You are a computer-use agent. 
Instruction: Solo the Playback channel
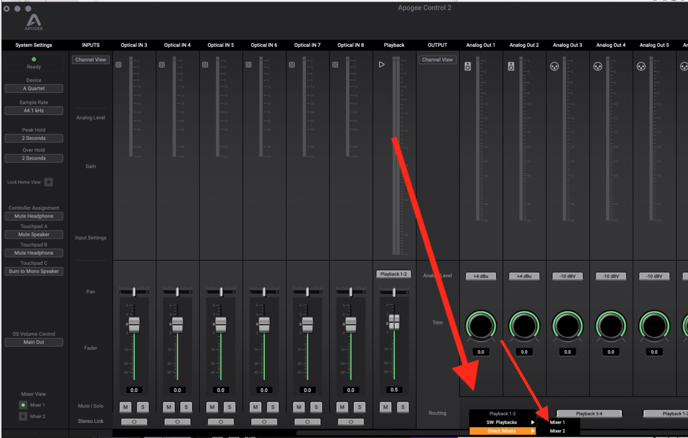[403, 407]
